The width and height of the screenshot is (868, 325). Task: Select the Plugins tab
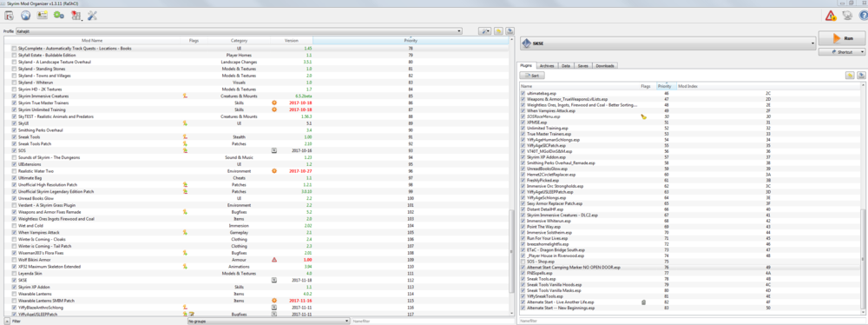click(x=527, y=65)
